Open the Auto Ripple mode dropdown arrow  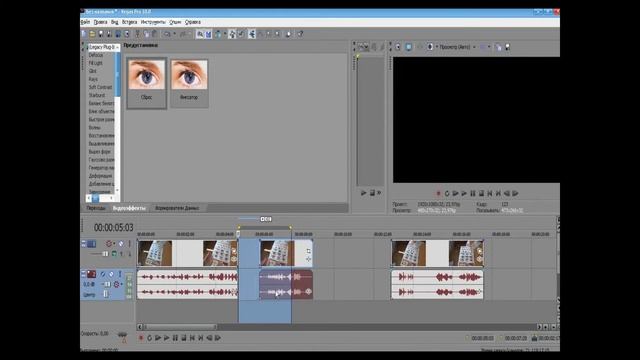tap(225, 34)
